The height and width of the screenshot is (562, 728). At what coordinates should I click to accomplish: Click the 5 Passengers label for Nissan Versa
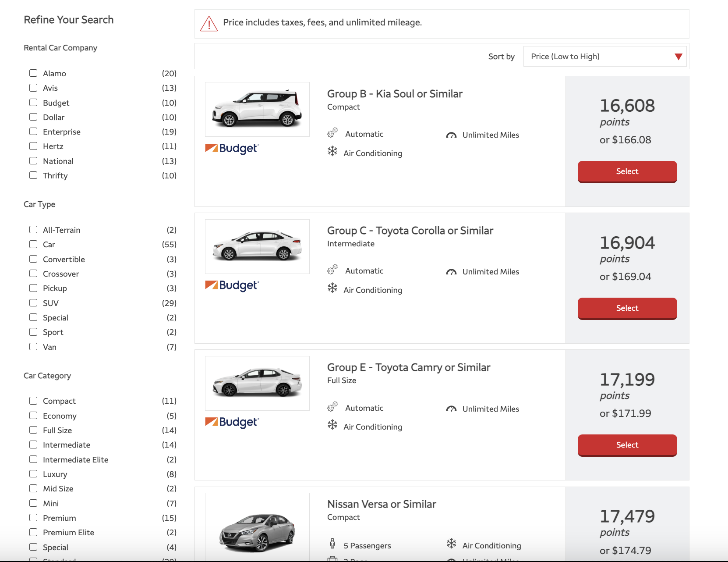click(367, 546)
